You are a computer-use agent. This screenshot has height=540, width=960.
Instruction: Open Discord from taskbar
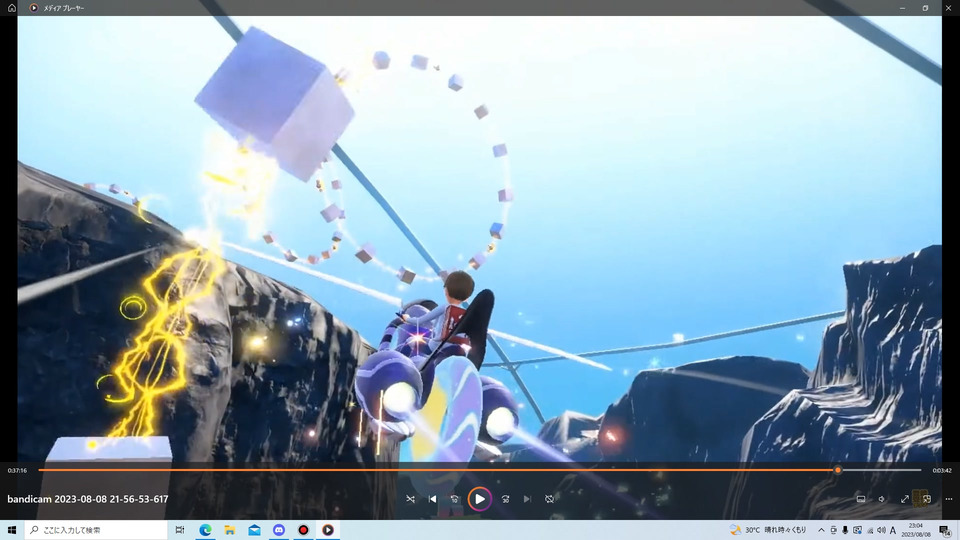[279, 530]
